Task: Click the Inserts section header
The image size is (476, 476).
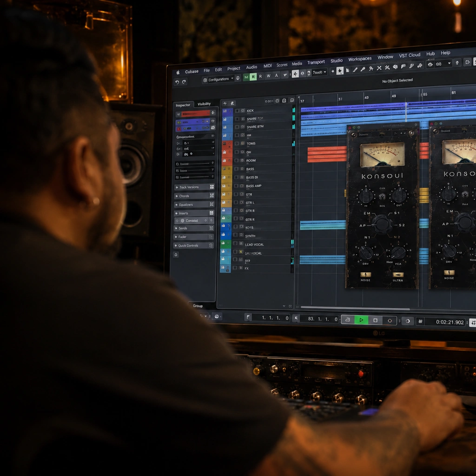Action: click(194, 213)
